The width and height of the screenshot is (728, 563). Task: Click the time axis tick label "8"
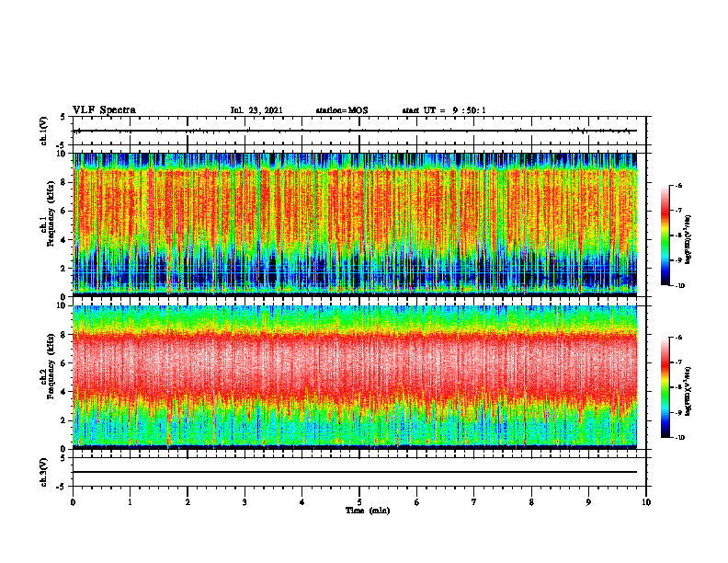531,502
